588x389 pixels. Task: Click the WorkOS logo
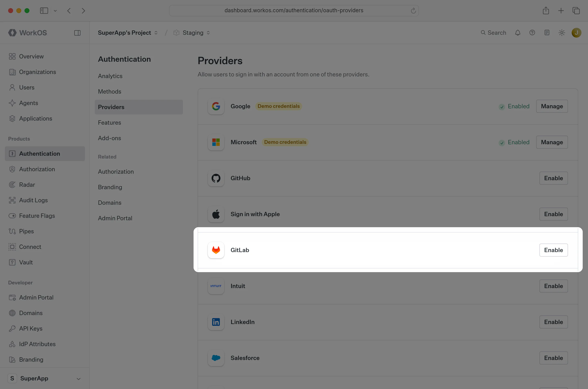click(28, 33)
